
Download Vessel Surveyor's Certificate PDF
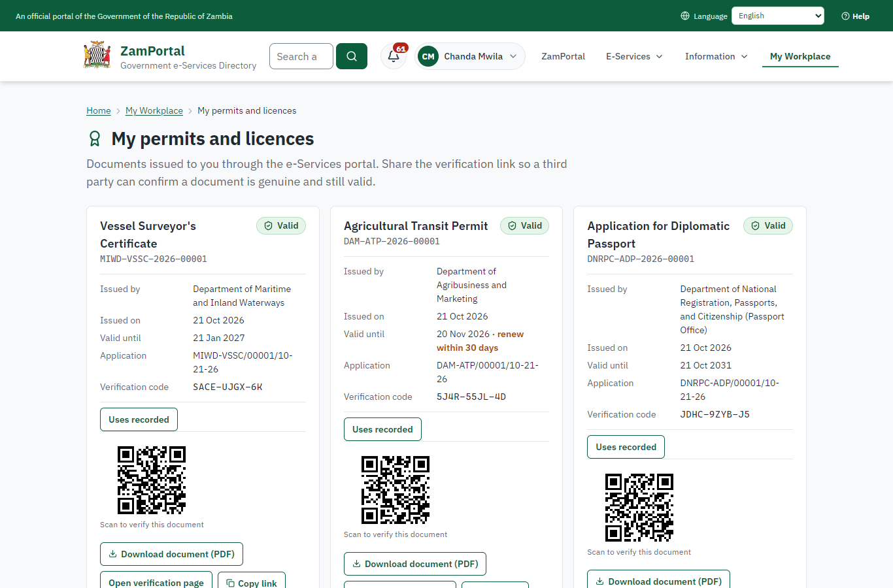point(171,554)
